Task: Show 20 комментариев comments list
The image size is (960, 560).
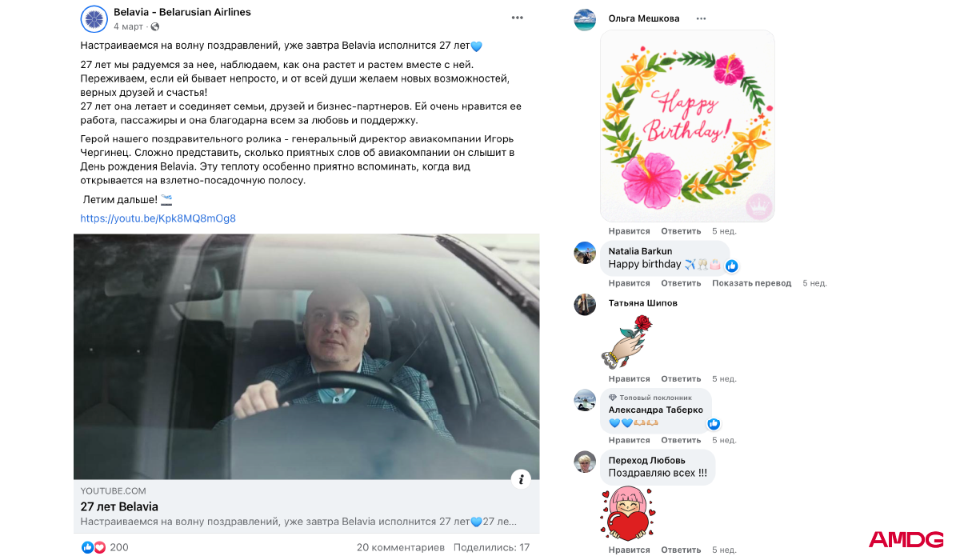Action: click(x=400, y=548)
